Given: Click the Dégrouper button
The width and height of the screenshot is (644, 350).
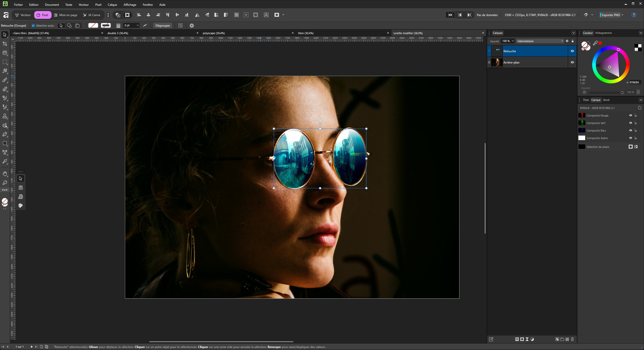Looking at the screenshot, I should point(163,26).
